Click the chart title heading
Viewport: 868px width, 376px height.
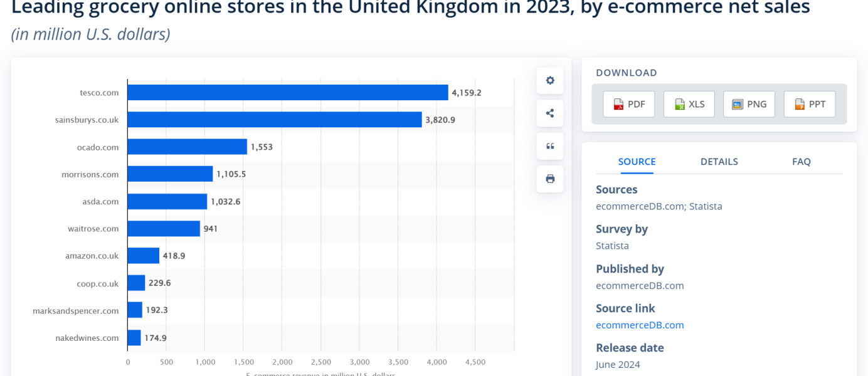(x=411, y=8)
